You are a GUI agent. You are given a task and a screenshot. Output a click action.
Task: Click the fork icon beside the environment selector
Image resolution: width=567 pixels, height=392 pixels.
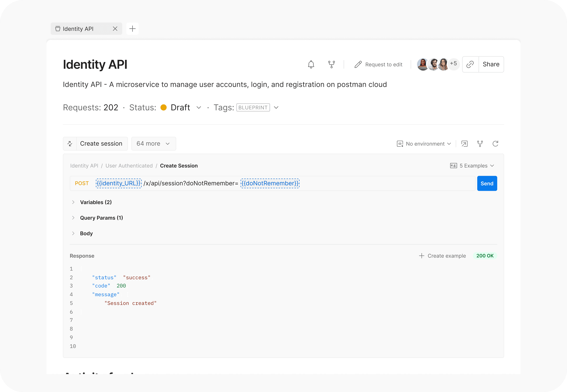click(480, 144)
